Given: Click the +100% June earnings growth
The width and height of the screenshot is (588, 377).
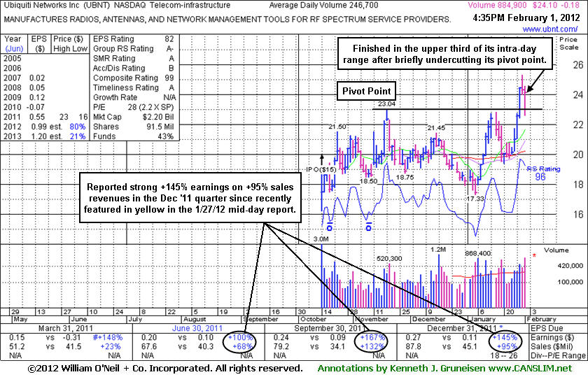Looking at the screenshot, I should click(x=240, y=337).
